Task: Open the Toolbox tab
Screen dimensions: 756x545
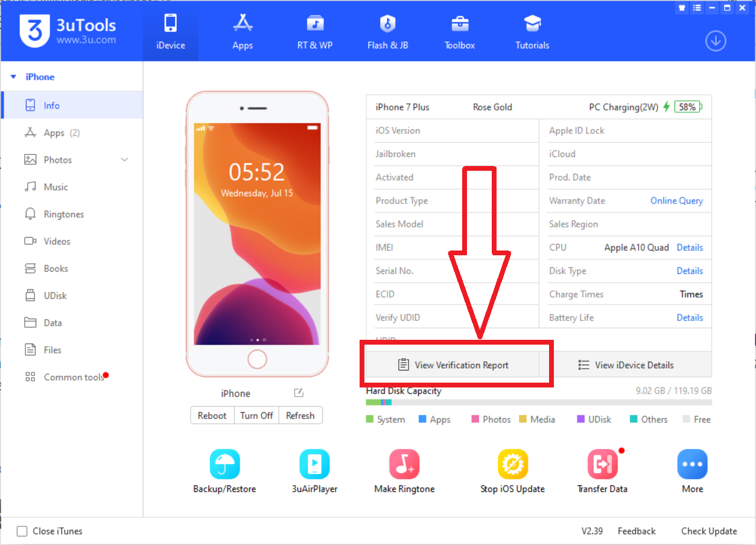Action: click(460, 31)
